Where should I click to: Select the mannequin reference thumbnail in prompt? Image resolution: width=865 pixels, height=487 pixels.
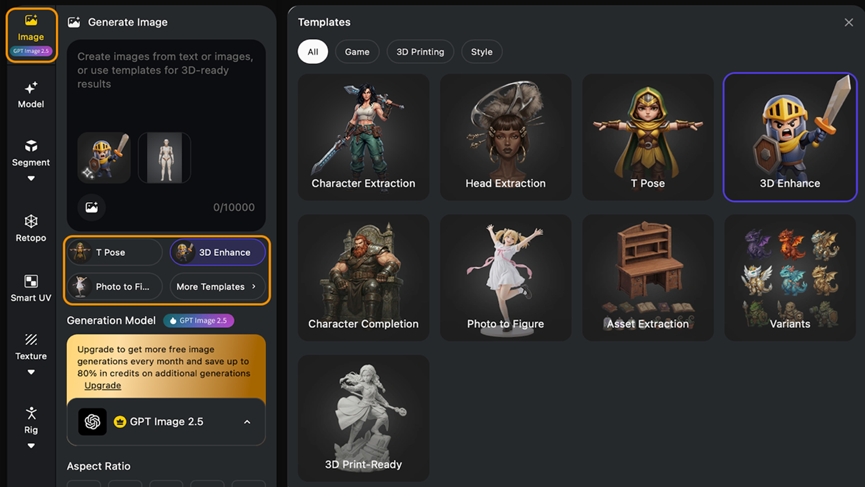164,157
